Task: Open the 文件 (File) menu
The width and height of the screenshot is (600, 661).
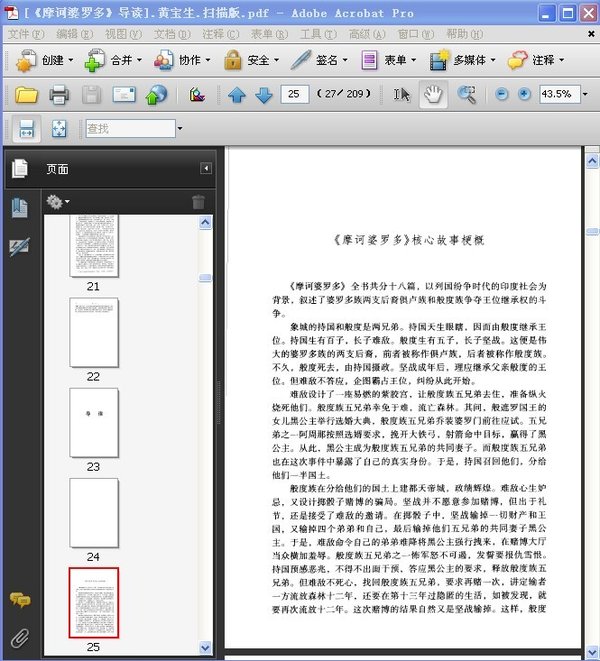Action: pos(26,34)
